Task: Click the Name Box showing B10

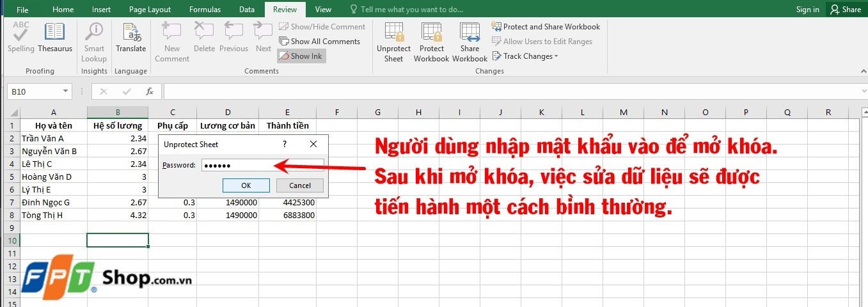Action: click(35, 91)
